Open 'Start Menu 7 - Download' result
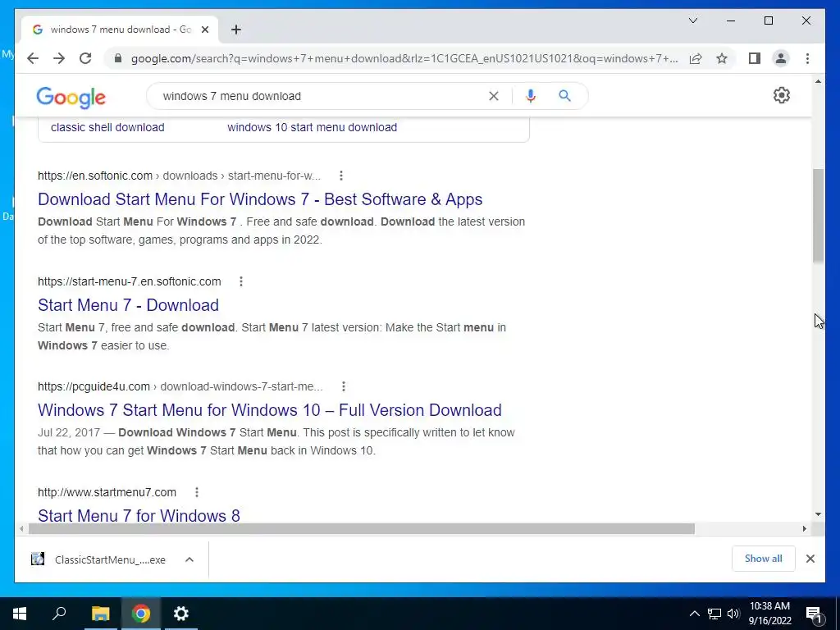 [129, 305]
